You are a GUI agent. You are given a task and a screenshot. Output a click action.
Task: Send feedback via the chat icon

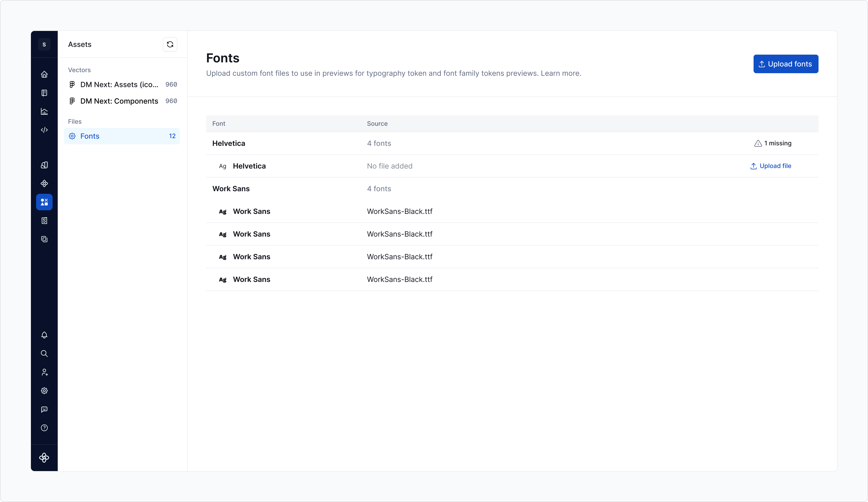[44, 409]
